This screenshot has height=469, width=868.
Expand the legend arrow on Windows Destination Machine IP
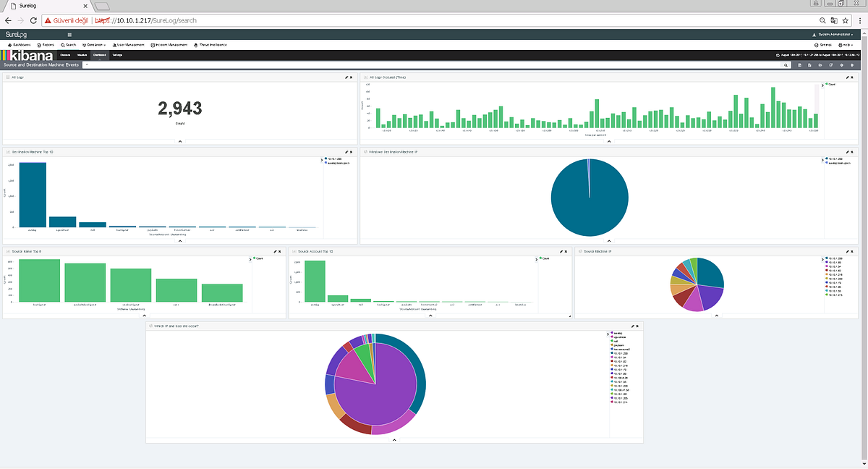tap(822, 160)
